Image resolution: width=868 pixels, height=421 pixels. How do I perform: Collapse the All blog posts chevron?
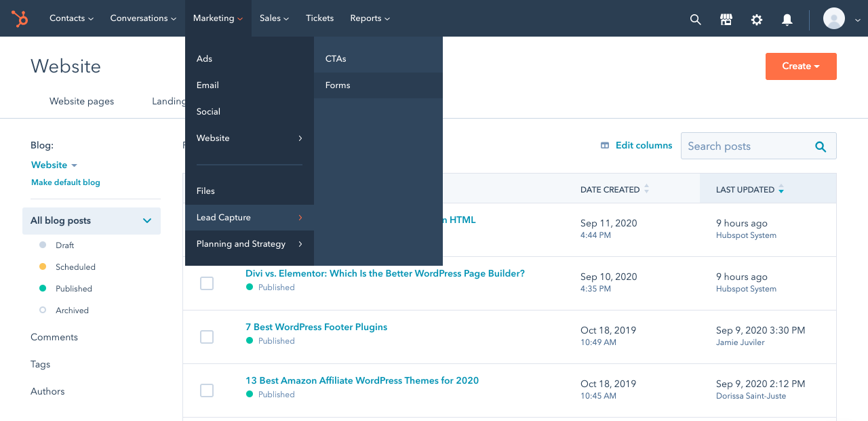pyautogui.click(x=146, y=220)
